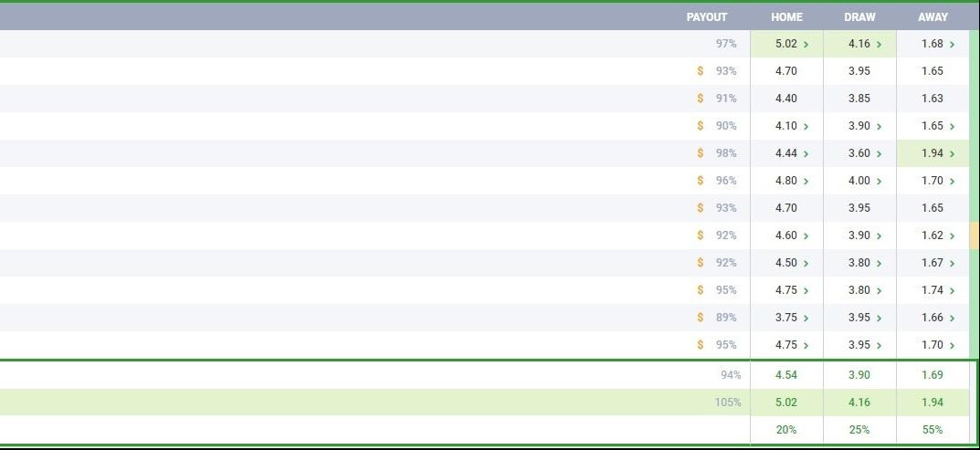Sort by the AWAY column header
The height and width of the screenshot is (450, 980).
pyautogui.click(x=933, y=16)
